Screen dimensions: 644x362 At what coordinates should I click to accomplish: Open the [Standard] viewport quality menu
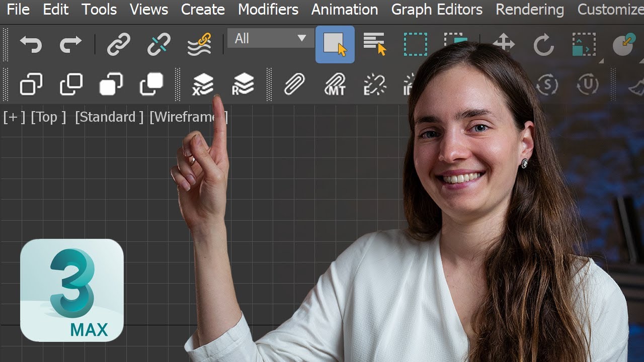[x=109, y=117]
